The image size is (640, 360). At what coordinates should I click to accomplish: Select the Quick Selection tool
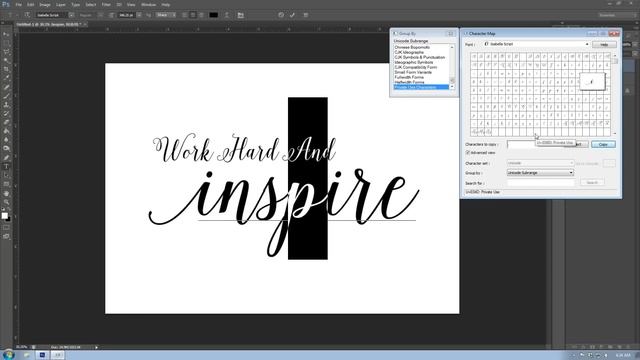click(6, 60)
